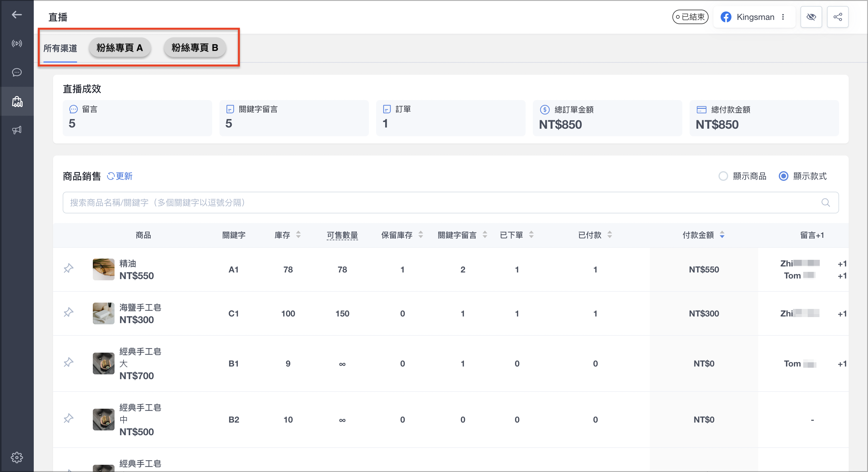Sort by 已下單 column arrows
This screenshot has width=868, height=472.
coord(531,234)
